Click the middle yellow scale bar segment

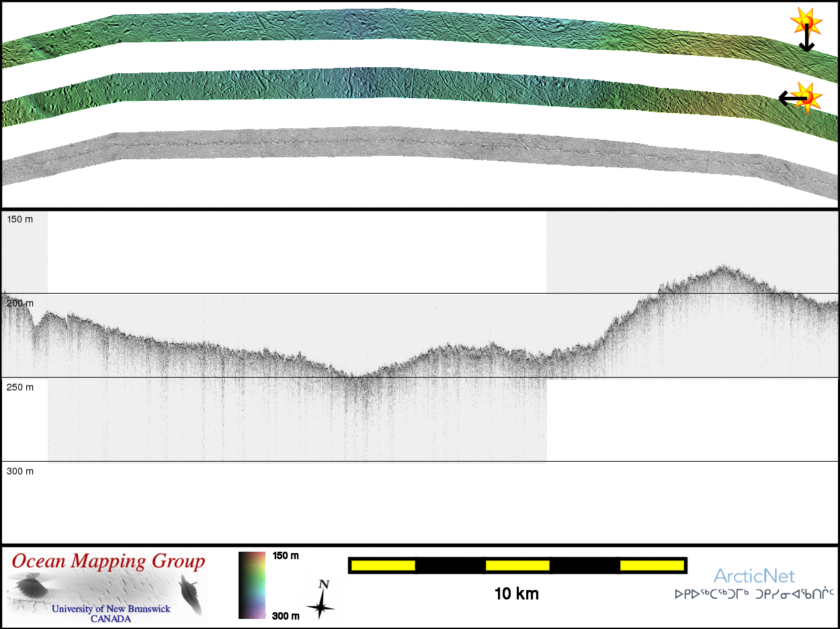click(x=517, y=566)
